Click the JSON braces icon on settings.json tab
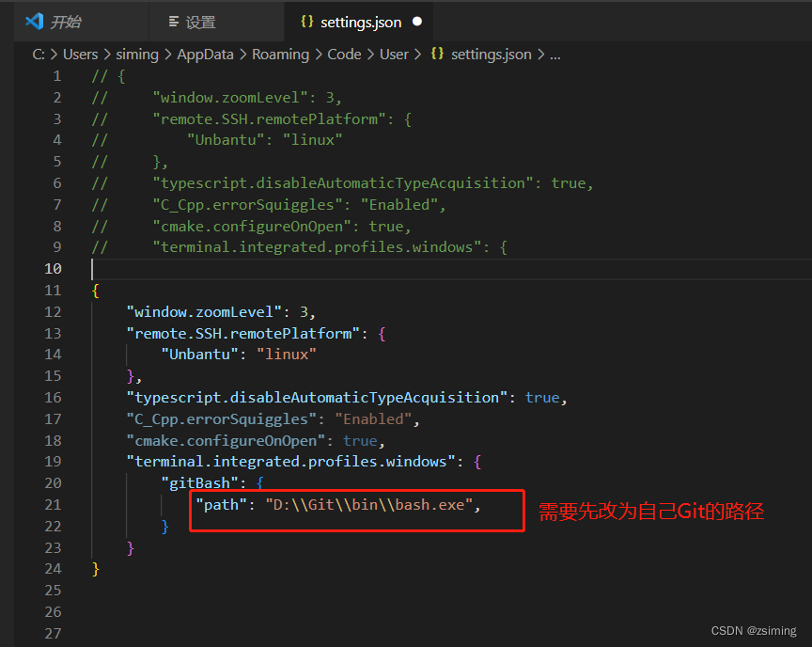 307,22
